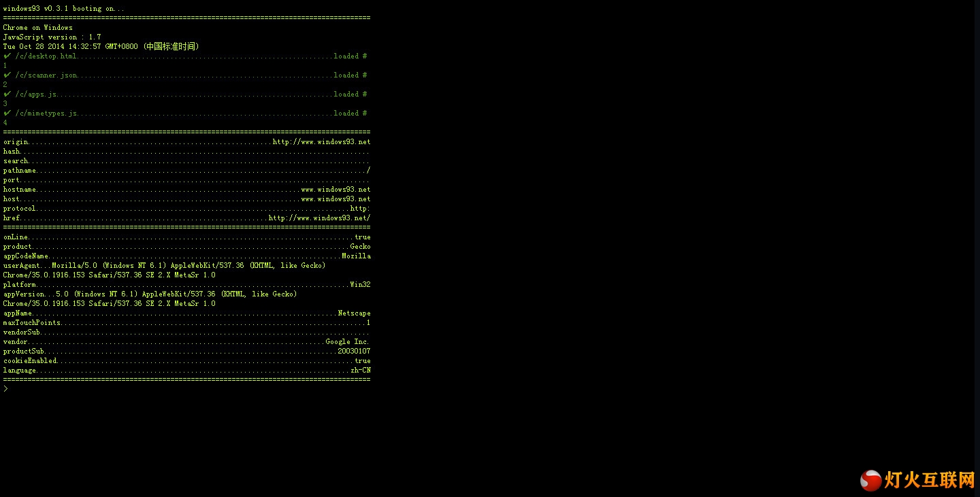Click the vendor value 'Google Inc.'
Image resolution: width=980 pixels, height=497 pixels.
tap(347, 342)
